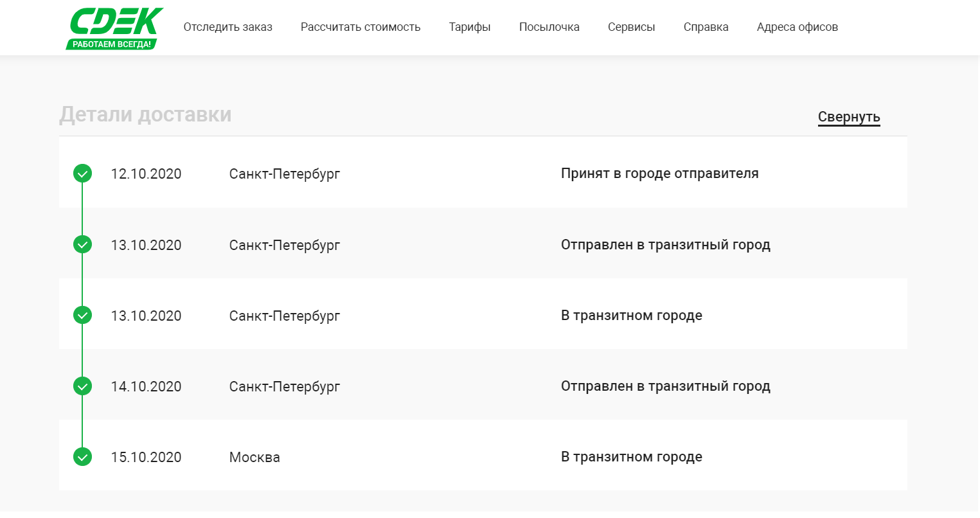Image resolution: width=980 pixels, height=518 pixels.
Task: Click the 12.10.2020 green checkmark icon
Action: point(82,174)
